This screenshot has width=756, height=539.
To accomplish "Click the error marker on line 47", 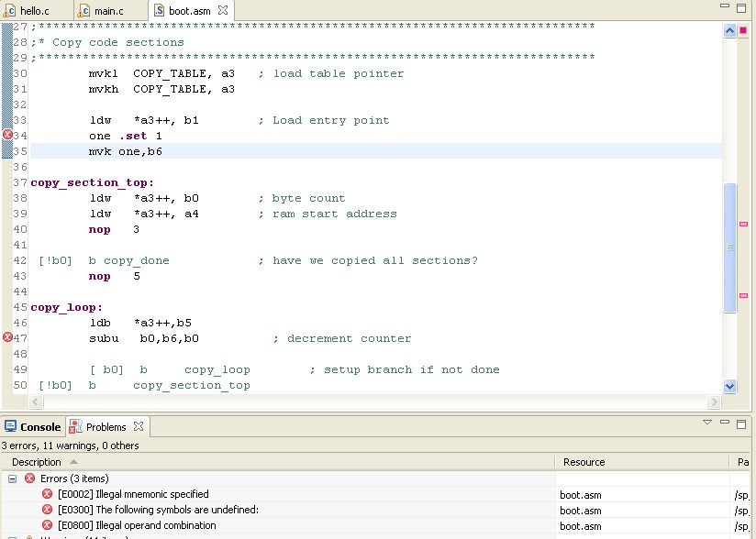I will click(7, 337).
